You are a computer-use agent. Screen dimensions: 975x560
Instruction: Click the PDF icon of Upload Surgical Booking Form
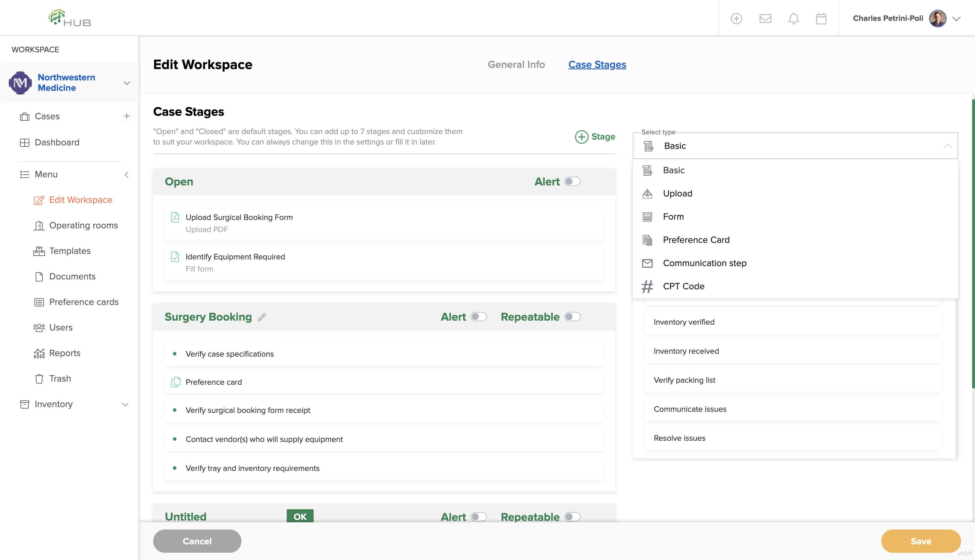[x=175, y=217]
